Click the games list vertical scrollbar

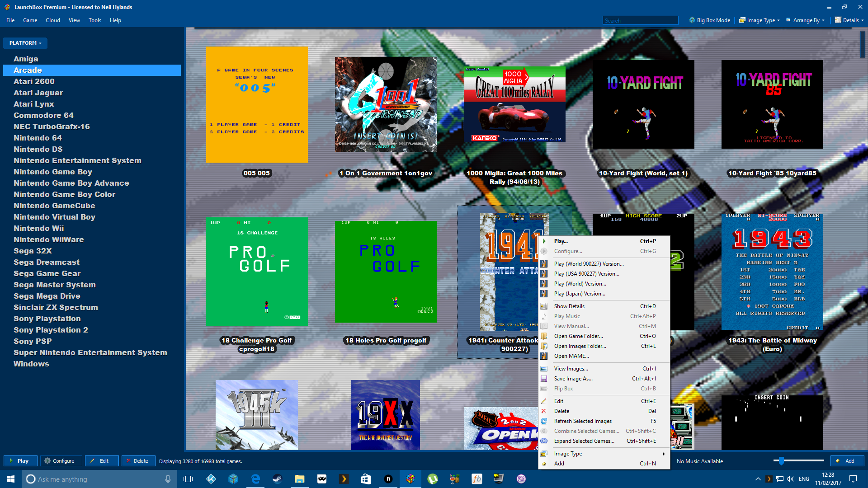coord(863,44)
